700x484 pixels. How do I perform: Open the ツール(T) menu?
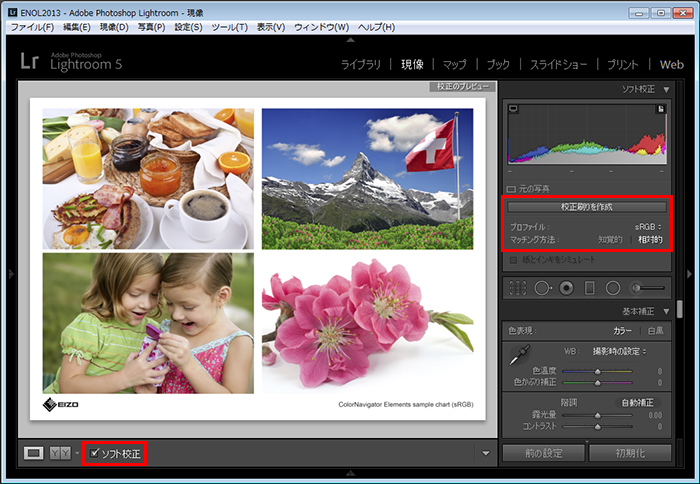pyautogui.click(x=229, y=27)
